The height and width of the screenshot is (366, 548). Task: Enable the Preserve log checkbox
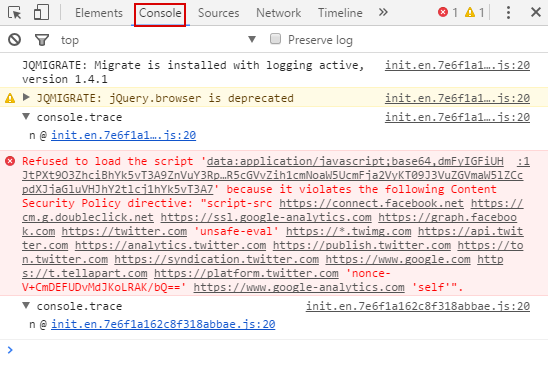(275, 39)
